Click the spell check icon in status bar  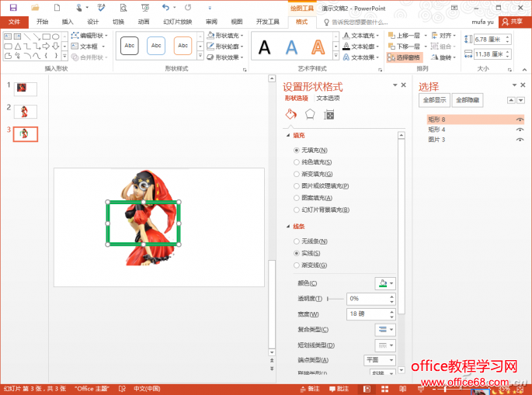122,389
